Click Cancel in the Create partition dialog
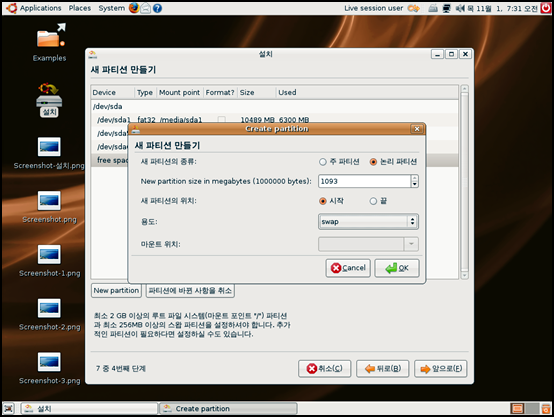 (348, 268)
